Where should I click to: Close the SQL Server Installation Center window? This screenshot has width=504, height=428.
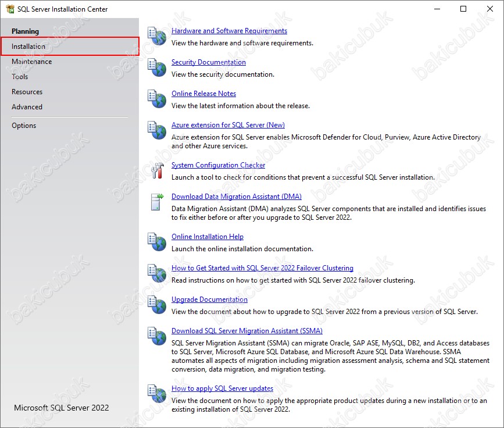pyautogui.click(x=490, y=9)
